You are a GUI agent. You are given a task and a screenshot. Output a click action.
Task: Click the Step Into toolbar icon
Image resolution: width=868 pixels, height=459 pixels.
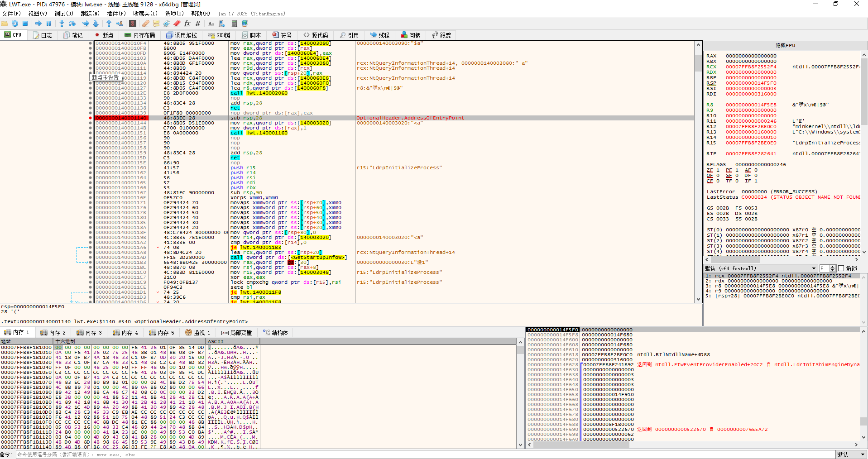coord(62,24)
